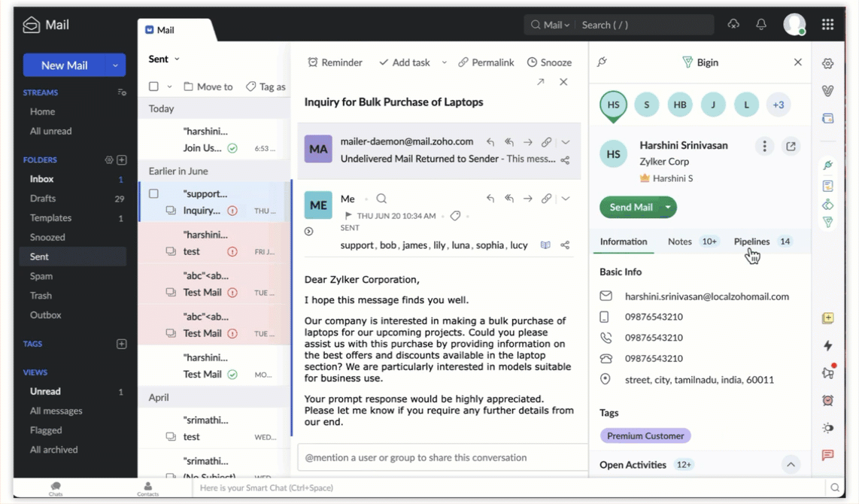
Task: Open the notifications bell icon
Action: (761, 25)
